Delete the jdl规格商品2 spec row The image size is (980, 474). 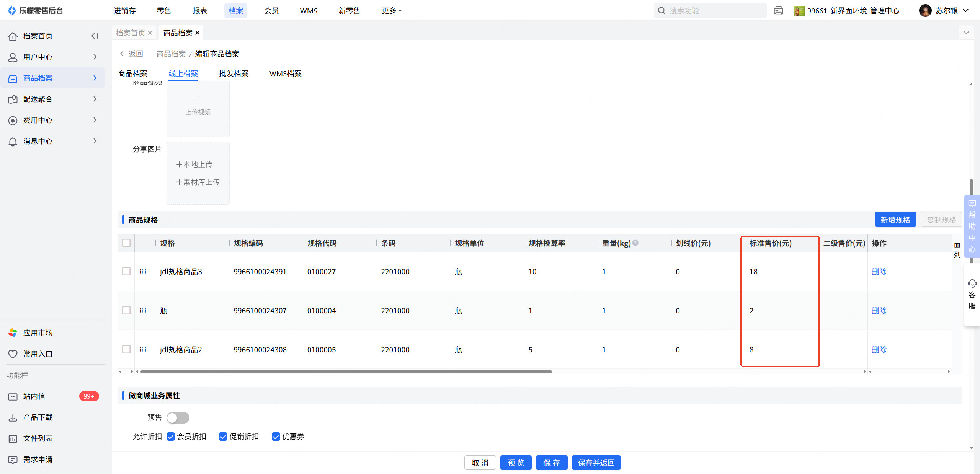tap(879, 350)
